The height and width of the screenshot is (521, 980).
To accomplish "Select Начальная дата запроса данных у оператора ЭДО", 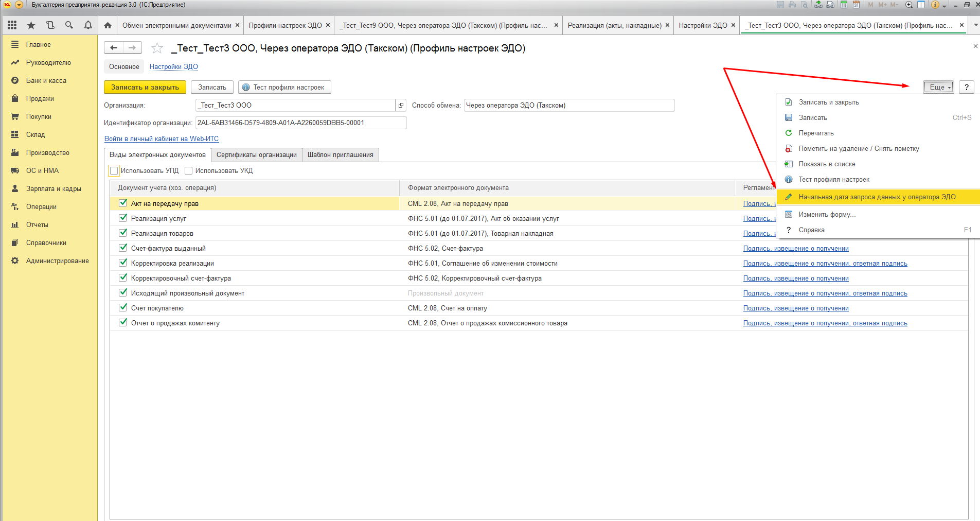I will pyautogui.click(x=877, y=197).
